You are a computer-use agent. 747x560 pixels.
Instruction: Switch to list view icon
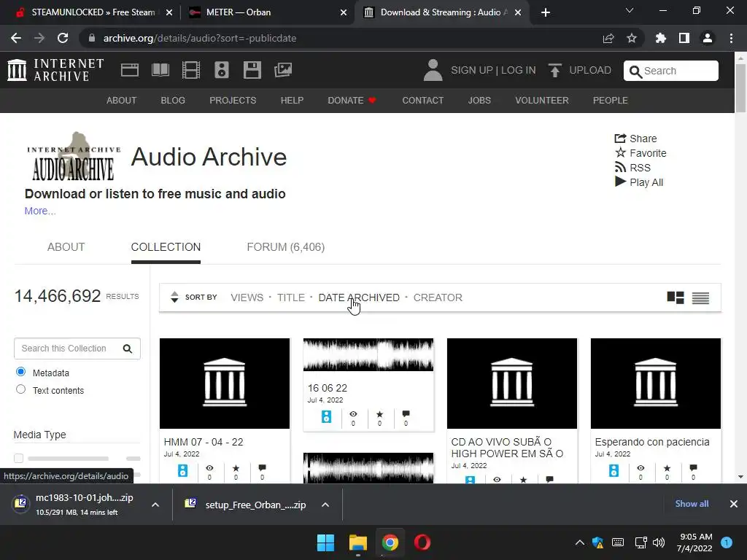700,297
